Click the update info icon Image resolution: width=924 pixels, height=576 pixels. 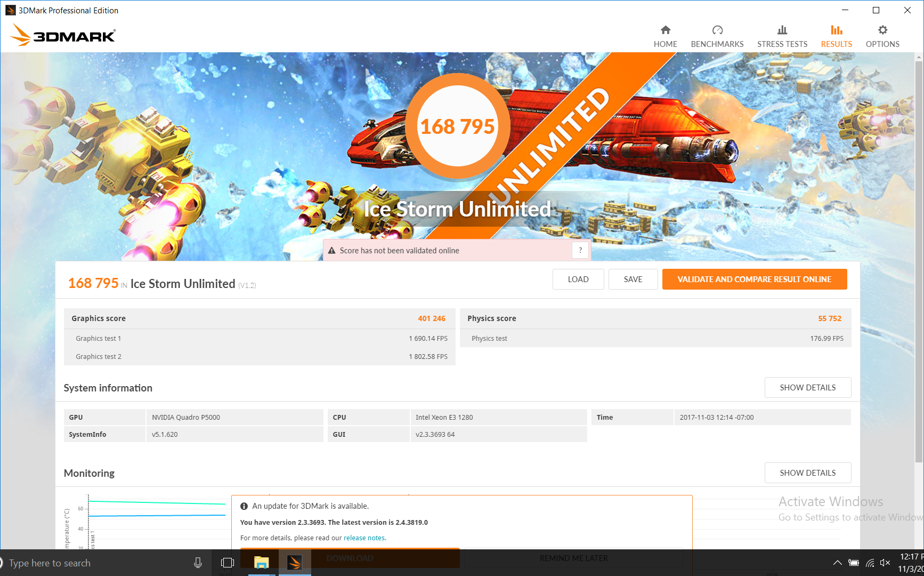click(x=244, y=506)
